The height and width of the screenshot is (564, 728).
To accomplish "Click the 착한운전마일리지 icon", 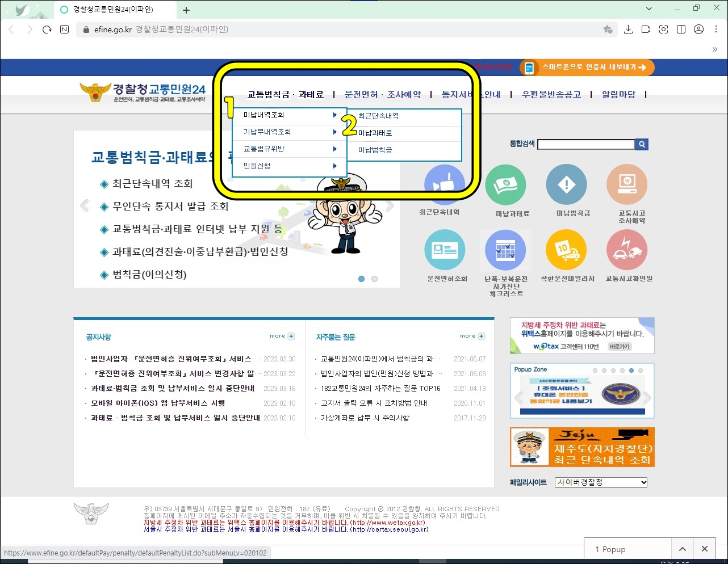I will pos(566,250).
